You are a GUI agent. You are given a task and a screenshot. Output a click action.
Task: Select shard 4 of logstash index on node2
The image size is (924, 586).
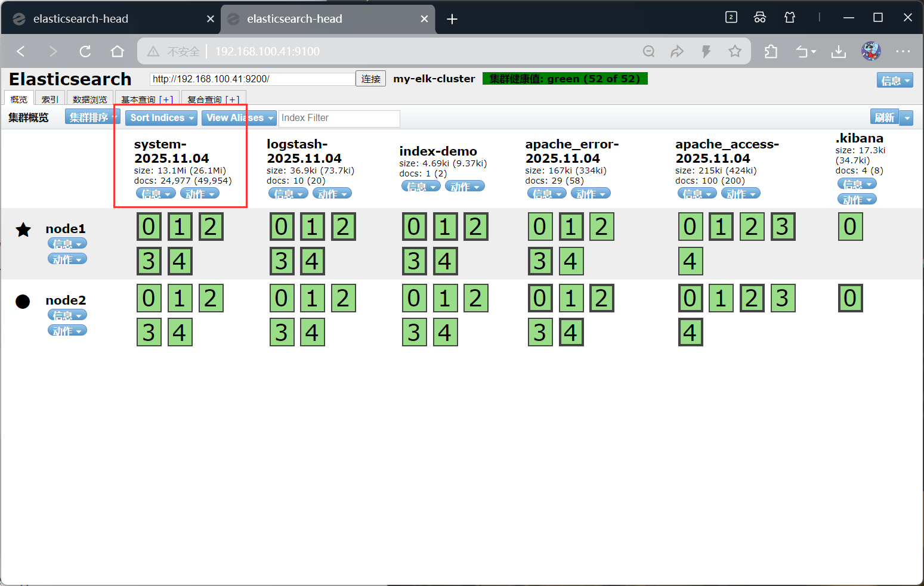pyautogui.click(x=313, y=333)
